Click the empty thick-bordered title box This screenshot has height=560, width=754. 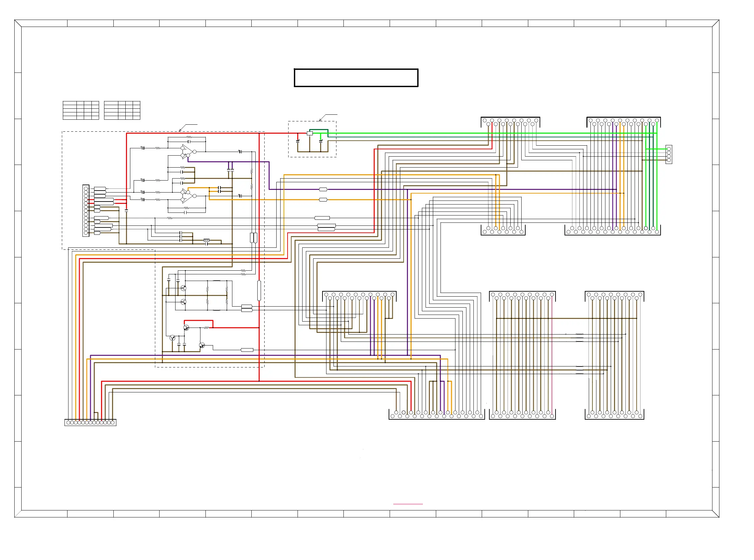click(x=356, y=77)
